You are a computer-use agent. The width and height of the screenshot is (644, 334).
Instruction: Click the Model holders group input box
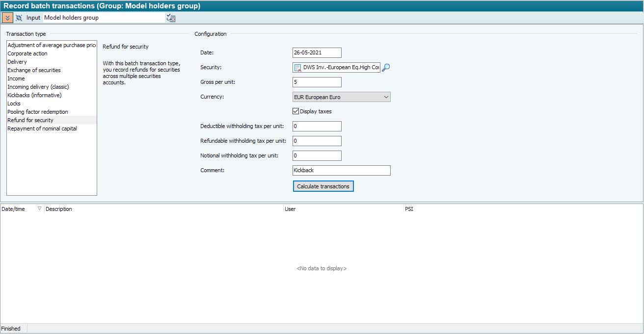coord(104,18)
